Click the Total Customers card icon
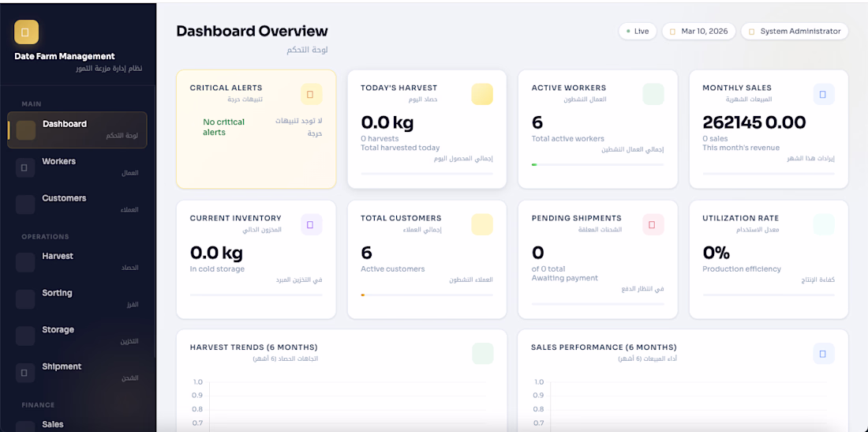The height and width of the screenshot is (432, 868). 482,224
